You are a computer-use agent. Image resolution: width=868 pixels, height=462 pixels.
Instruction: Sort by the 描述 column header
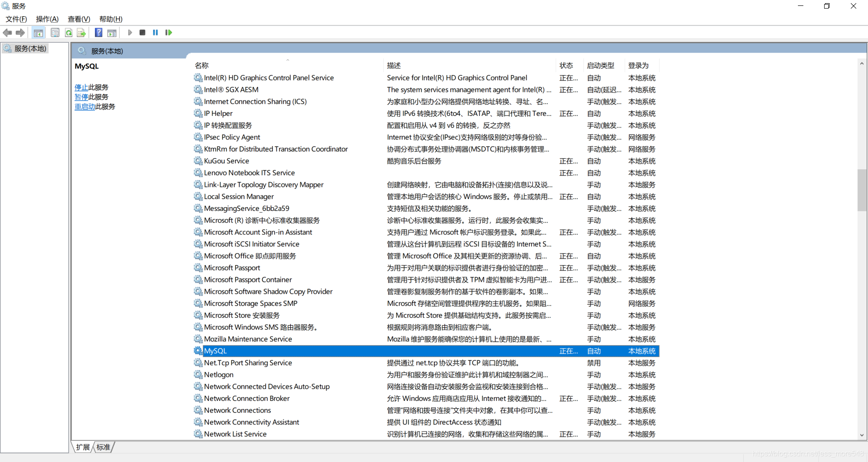pos(470,65)
